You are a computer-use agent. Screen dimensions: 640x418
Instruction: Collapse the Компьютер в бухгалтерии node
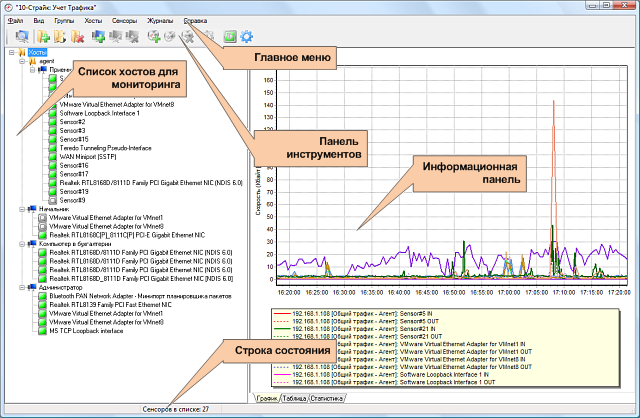tap(21, 243)
